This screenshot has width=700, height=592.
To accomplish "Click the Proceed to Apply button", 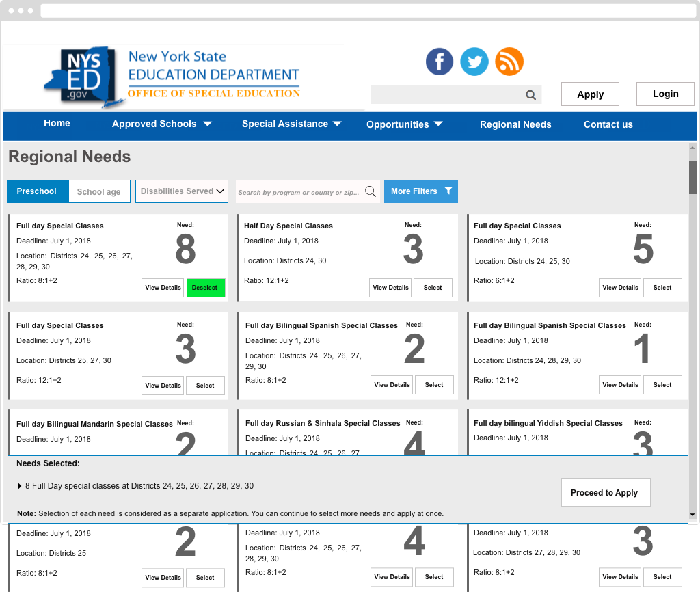I will pos(605,492).
